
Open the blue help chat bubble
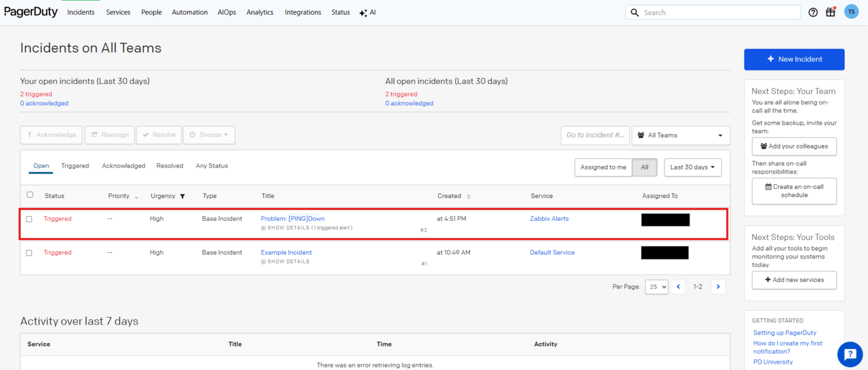[x=850, y=354]
